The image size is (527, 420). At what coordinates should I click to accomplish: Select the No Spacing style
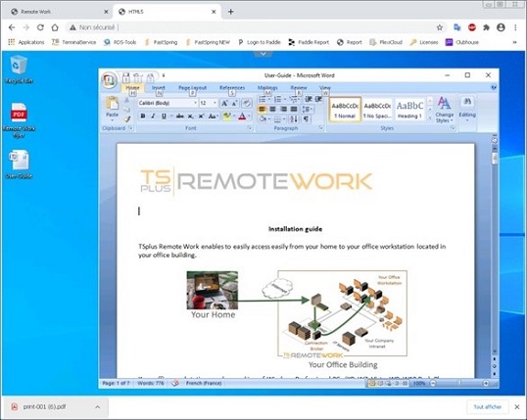[x=377, y=110]
